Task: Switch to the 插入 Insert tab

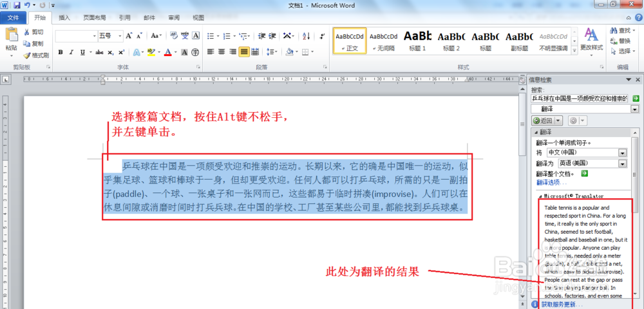Action: 64,17
